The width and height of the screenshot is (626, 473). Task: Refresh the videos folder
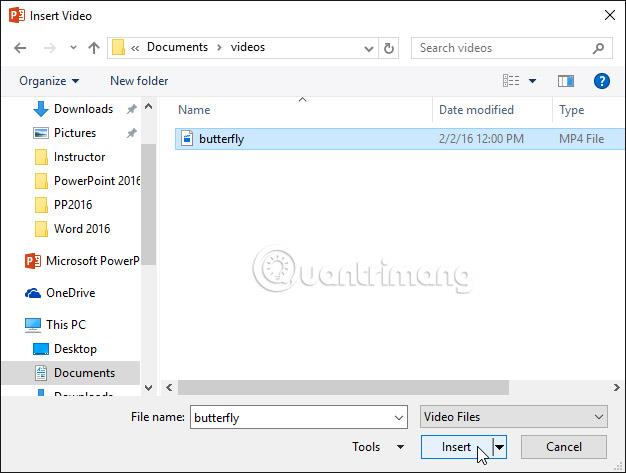pyautogui.click(x=388, y=48)
